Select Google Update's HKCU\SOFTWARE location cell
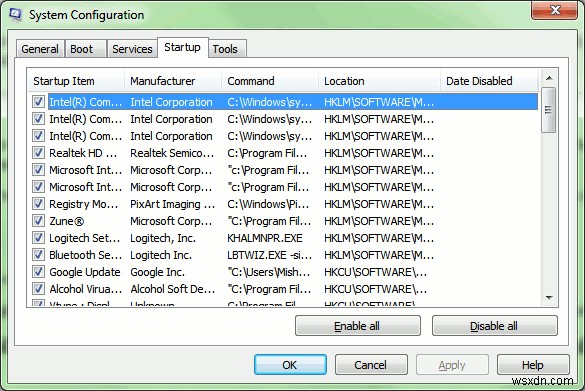This screenshot has width=585, height=391. [x=376, y=272]
